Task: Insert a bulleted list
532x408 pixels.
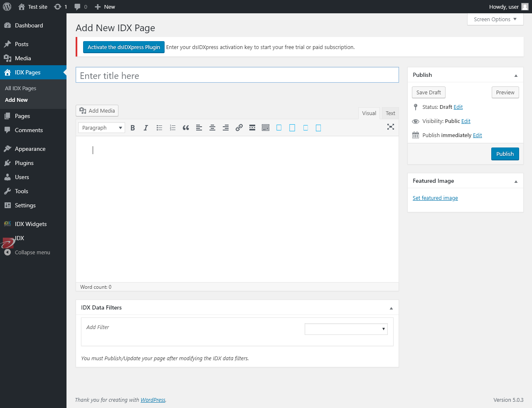Action: [159, 128]
